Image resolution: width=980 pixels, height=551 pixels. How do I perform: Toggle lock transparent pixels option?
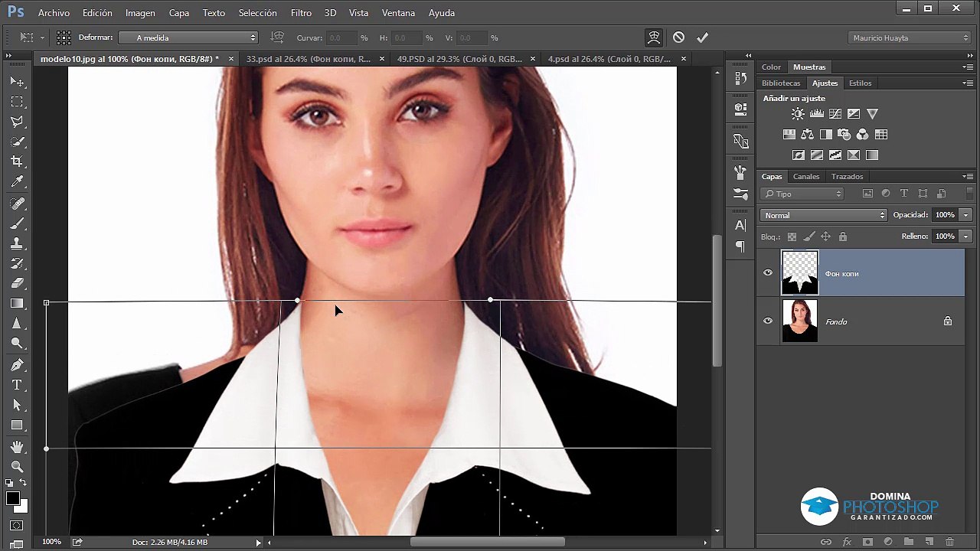tap(792, 236)
